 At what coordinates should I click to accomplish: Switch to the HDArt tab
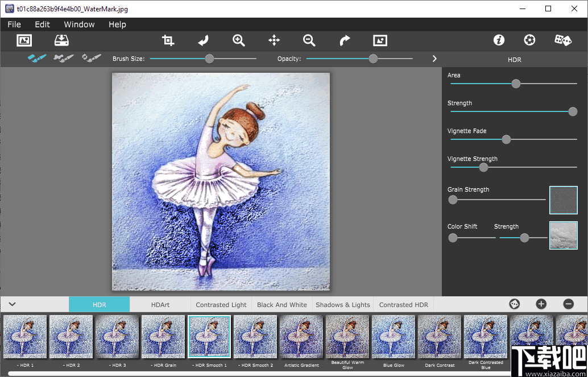pos(161,304)
